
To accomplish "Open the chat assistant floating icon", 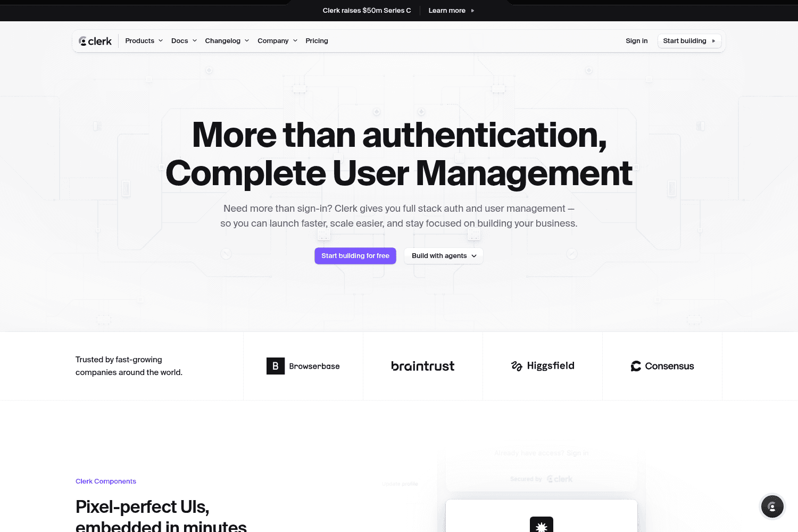I will point(772,506).
